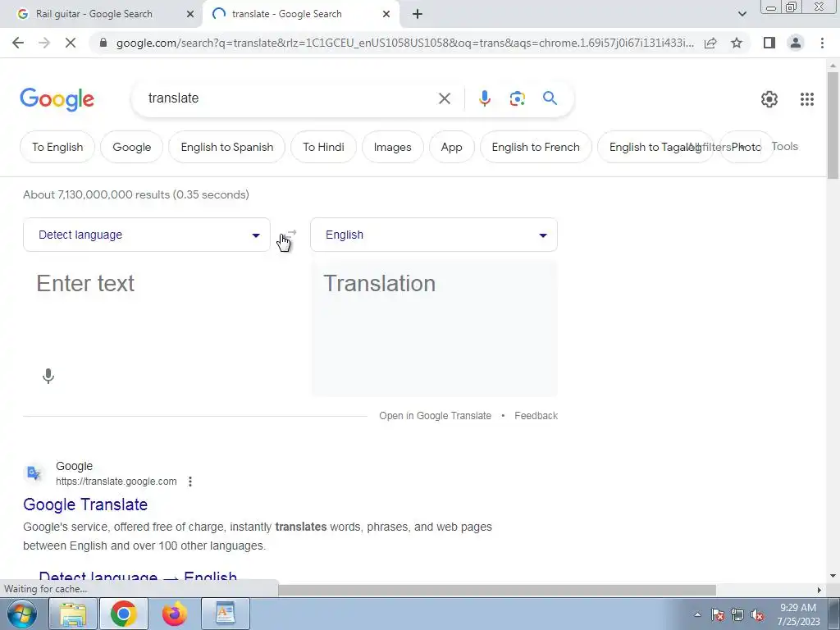Open the Detect language → English sublink
Viewport: 840px width, 630px height.
click(x=138, y=577)
